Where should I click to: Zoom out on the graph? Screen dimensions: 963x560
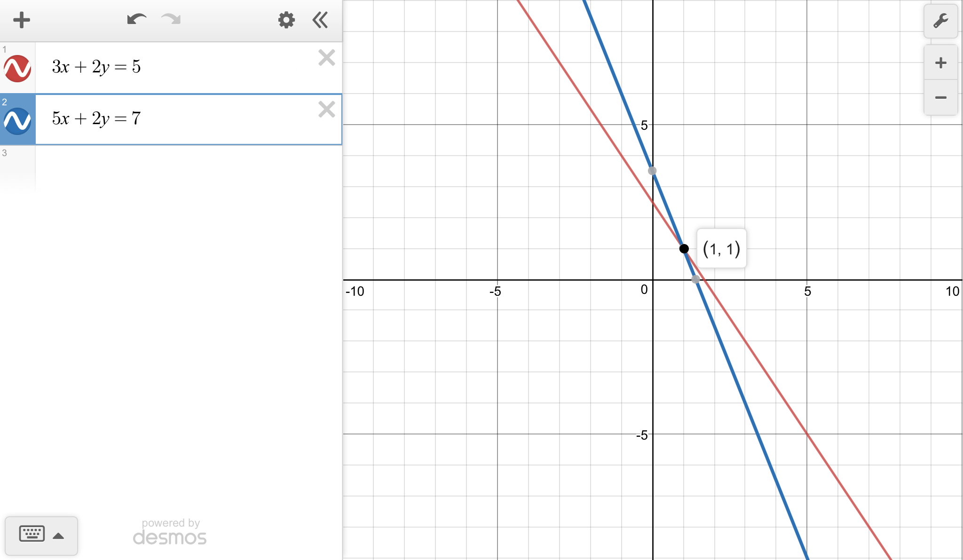point(940,98)
